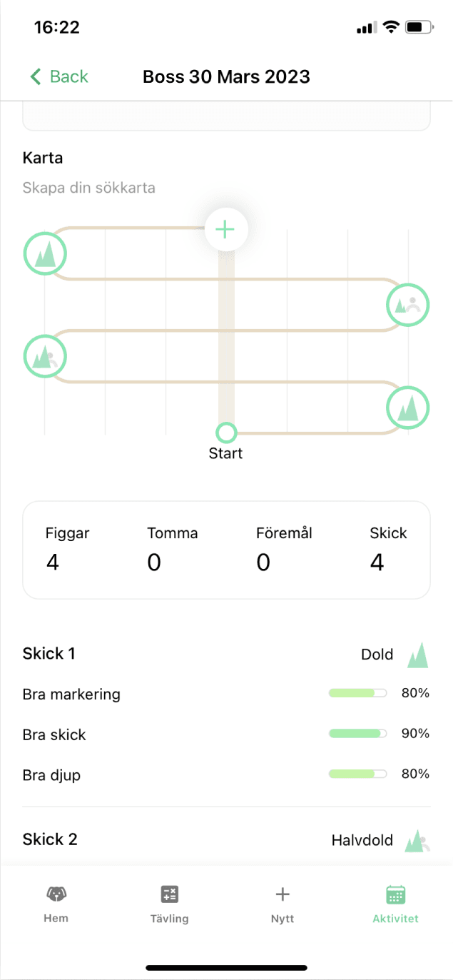
Task: Tap the green plus button on the map
Action: (x=225, y=230)
